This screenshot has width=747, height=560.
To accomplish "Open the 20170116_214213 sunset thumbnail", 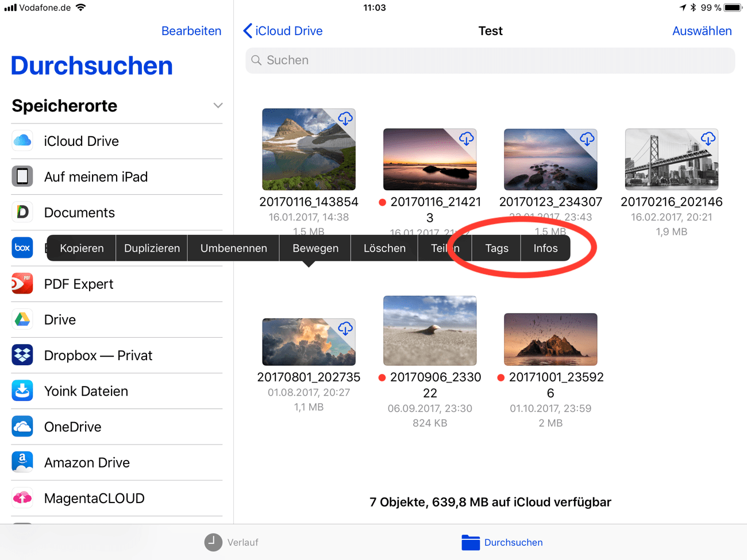I will coord(430,159).
